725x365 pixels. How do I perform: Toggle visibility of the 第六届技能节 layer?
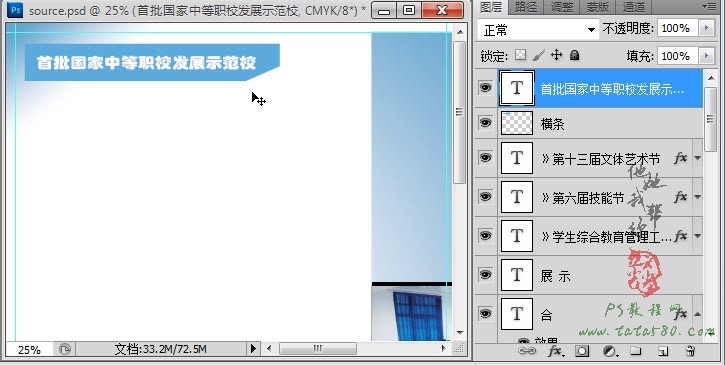(x=485, y=197)
